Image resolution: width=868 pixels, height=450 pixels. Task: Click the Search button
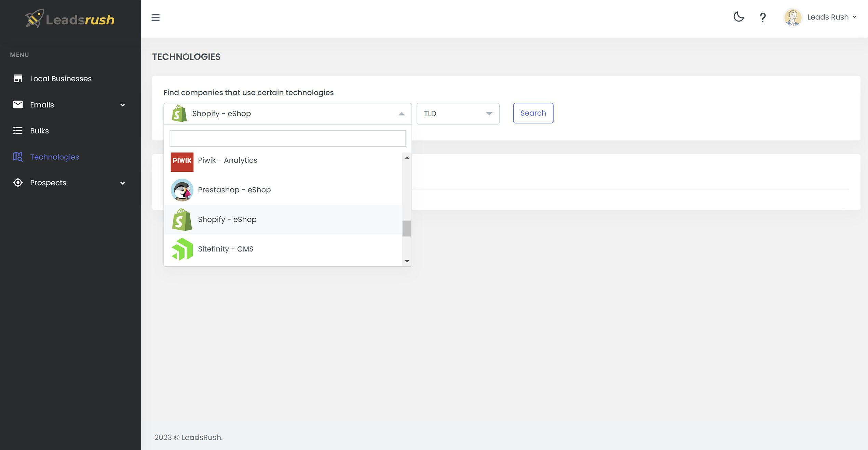[x=533, y=113]
